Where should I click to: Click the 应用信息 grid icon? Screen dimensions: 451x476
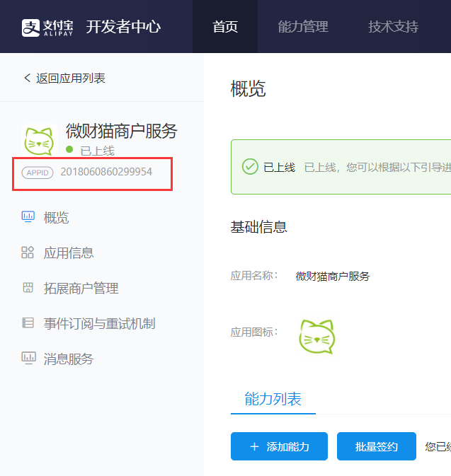point(28,252)
